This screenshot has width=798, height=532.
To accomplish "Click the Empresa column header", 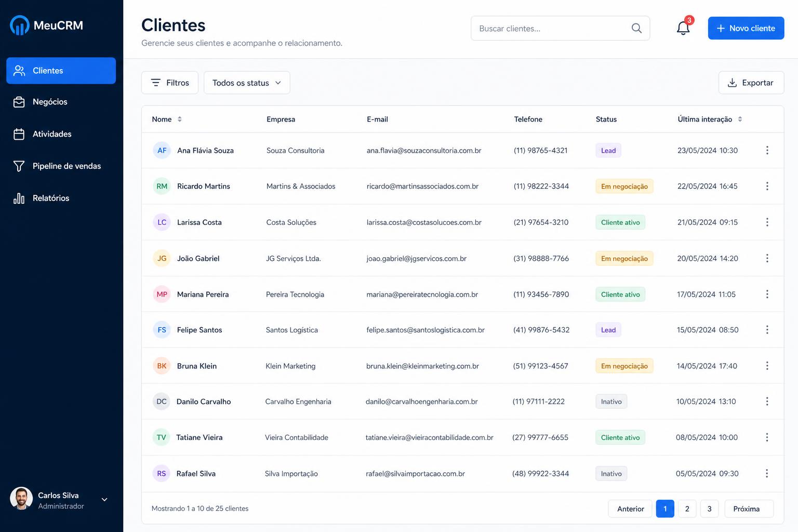I will 281,119.
